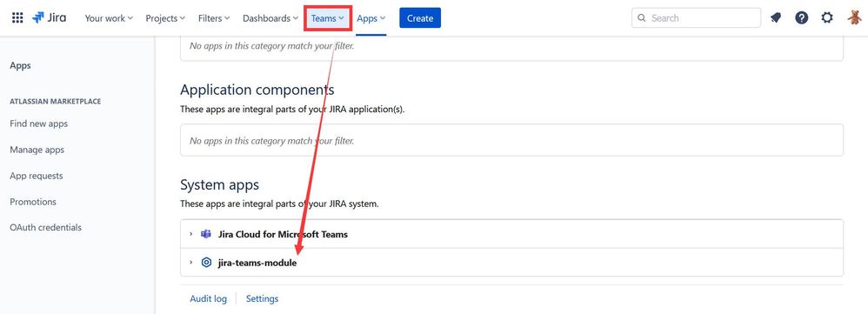Click the System apps heading
Image resolution: width=868 pixels, height=314 pixels.
click(x=220, y=184)
